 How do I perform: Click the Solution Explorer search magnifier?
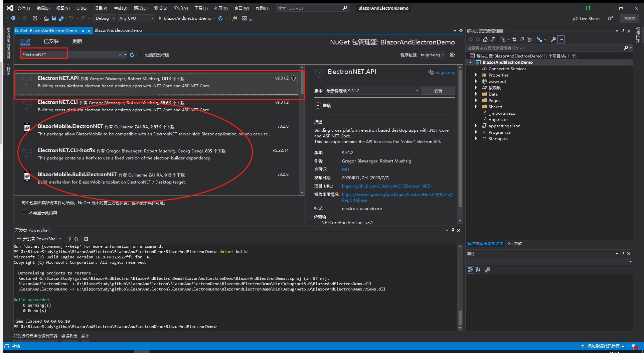pos(626,48)
